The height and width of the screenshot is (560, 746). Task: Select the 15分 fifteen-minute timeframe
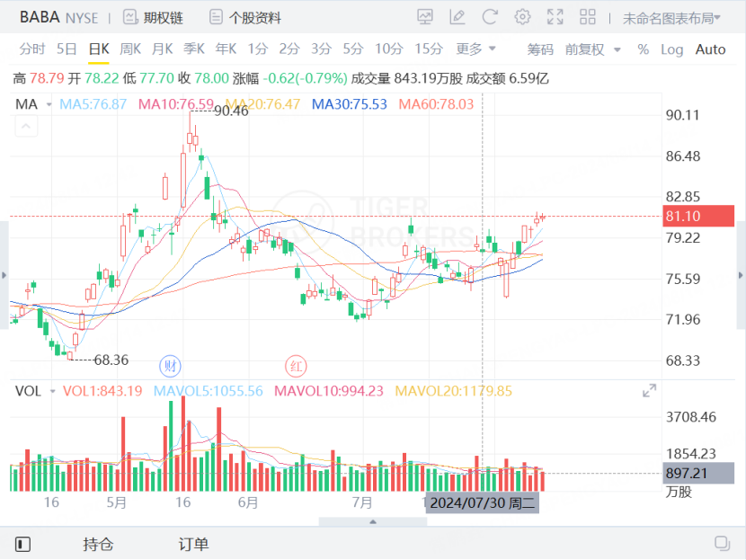429,49
